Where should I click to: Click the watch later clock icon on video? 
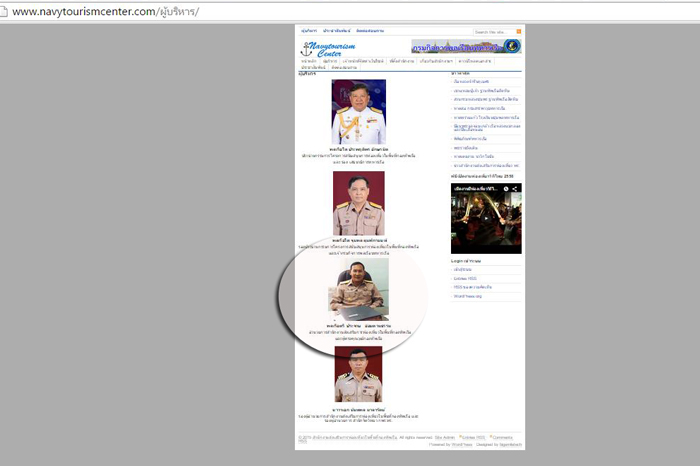tap(506, 188)
